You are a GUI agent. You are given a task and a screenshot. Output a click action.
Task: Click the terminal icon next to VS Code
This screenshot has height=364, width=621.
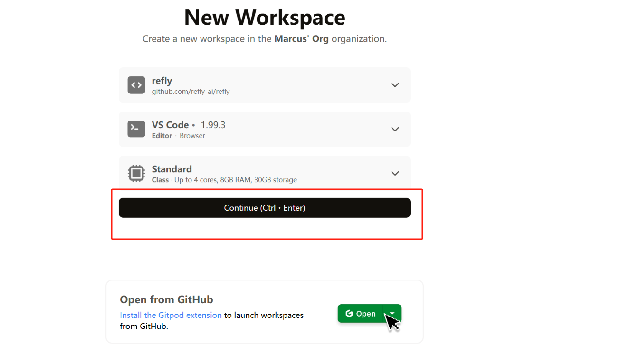click(x=136, y=129)
